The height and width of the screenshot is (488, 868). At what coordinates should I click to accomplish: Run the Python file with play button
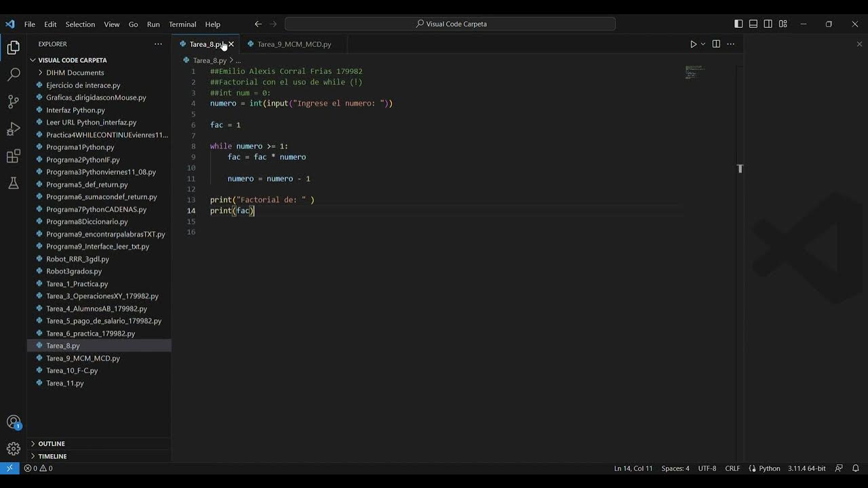pos(693,44)
